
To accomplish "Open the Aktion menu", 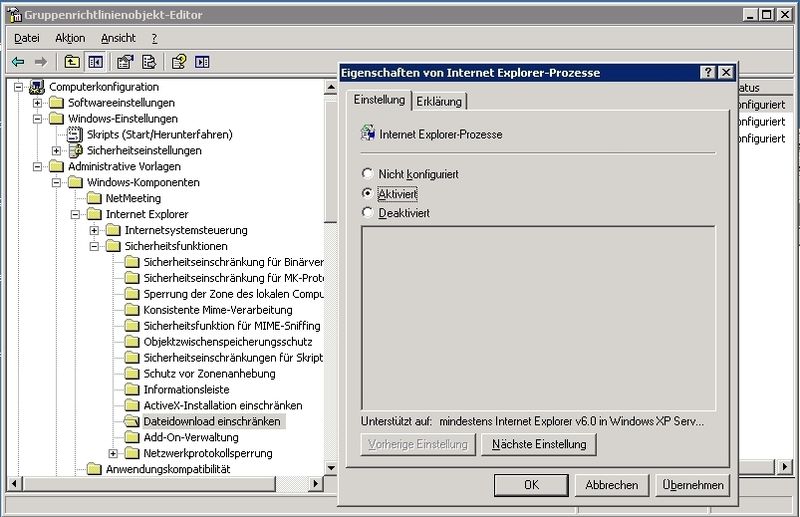I will [70, 38].
